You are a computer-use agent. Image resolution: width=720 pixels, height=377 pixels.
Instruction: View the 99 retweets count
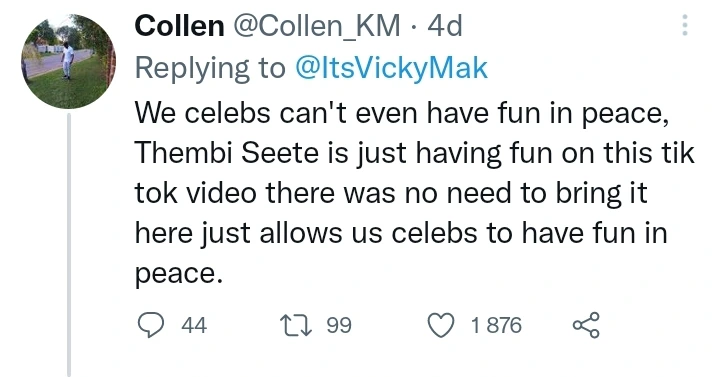[x=339, y=325]
